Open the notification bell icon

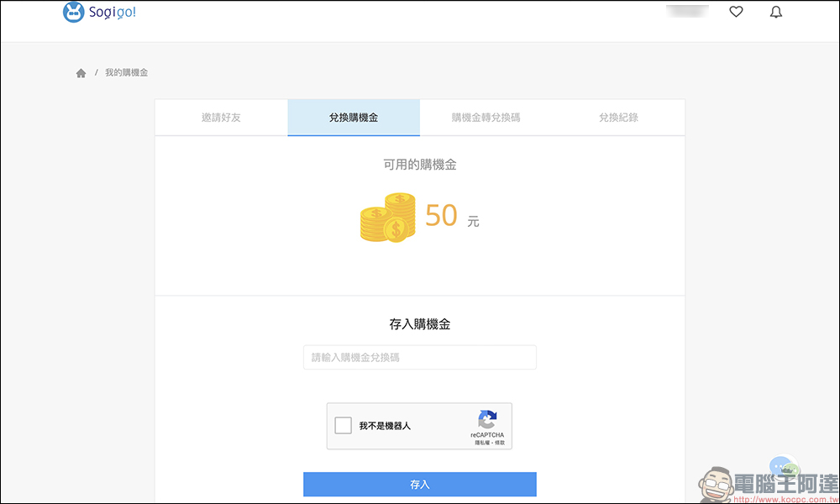pyautogui.click(x=775, y=12)
